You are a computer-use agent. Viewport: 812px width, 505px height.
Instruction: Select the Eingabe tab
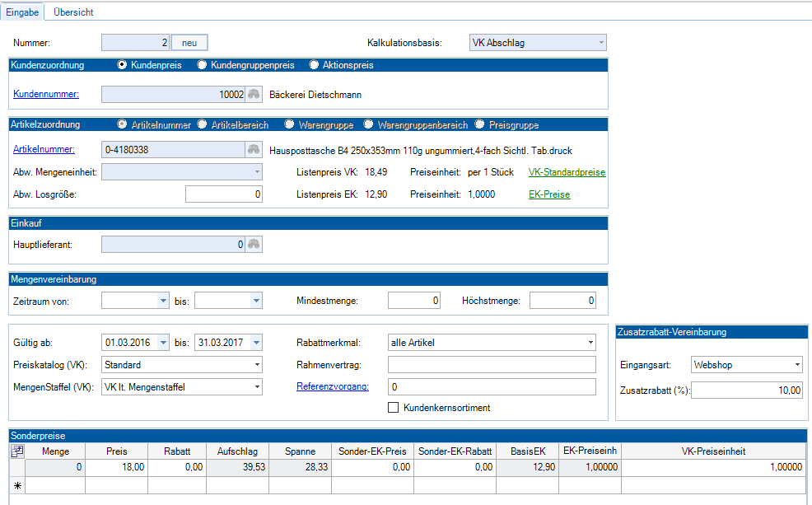point(23,13)
